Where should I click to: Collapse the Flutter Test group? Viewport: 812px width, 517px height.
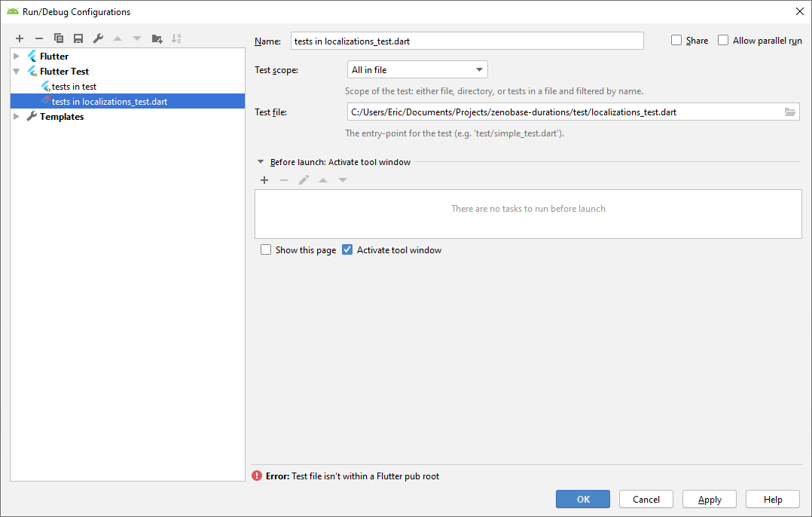click(x=17, y=71)
